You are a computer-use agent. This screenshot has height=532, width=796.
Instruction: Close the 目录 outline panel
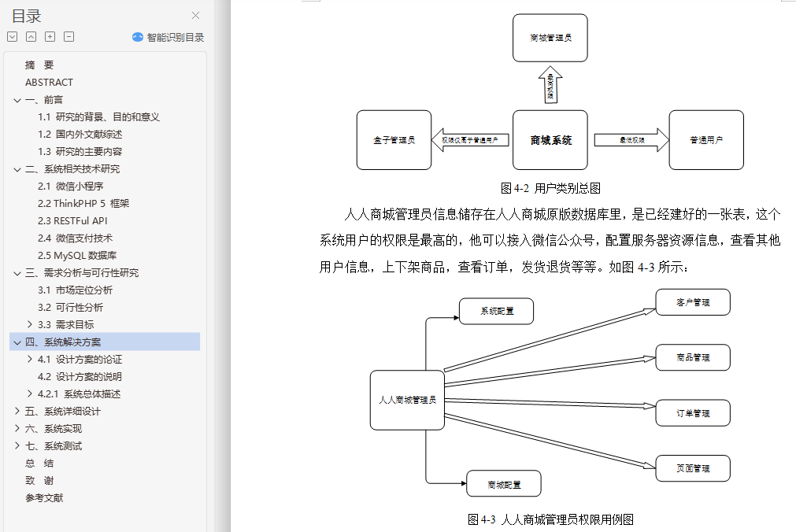tap(195, 16)
